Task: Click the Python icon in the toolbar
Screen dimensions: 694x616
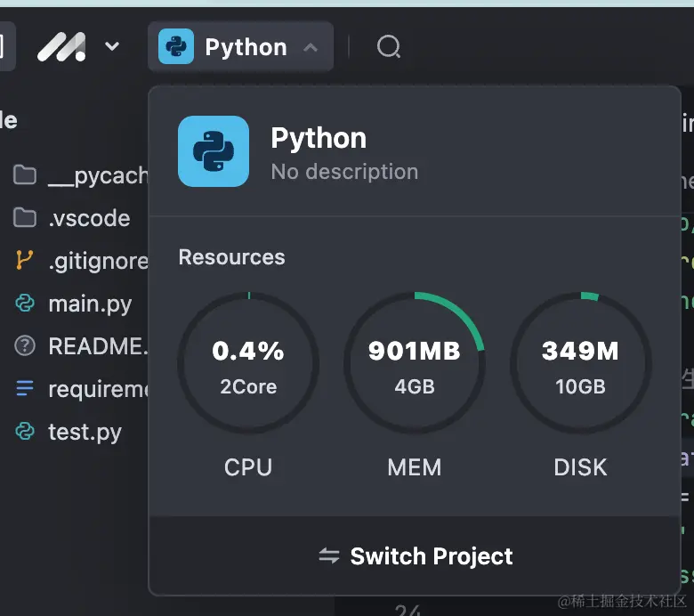Action: pyautogui.click(x=176, y=46)
